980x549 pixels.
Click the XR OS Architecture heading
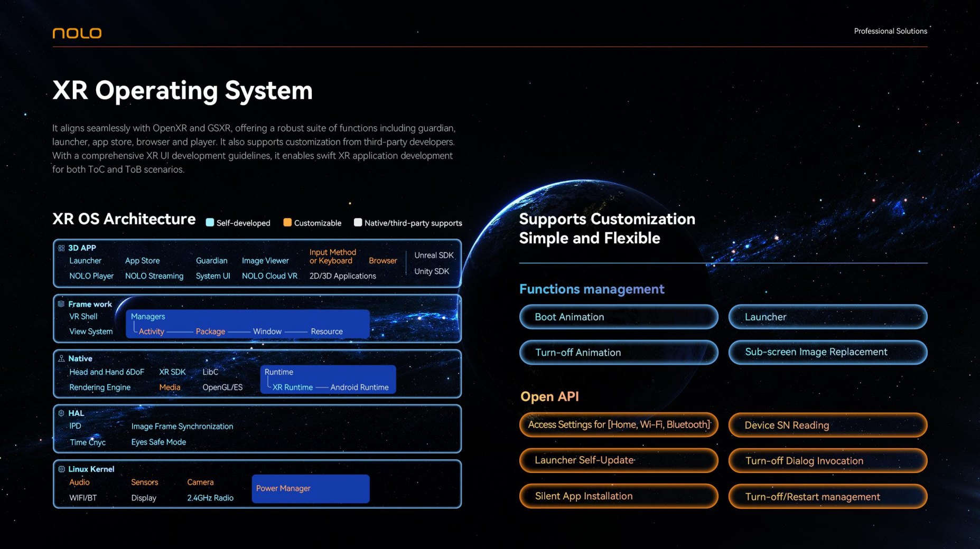point(124,219)
